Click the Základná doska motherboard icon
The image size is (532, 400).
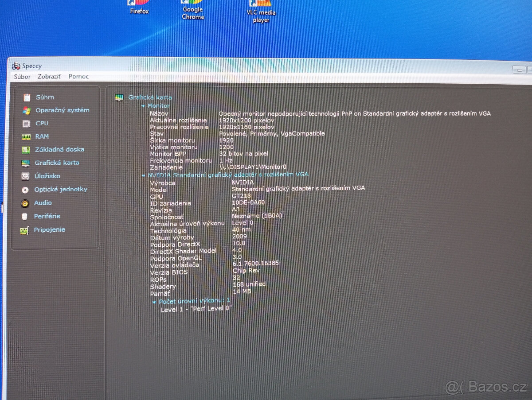(26, 150)
